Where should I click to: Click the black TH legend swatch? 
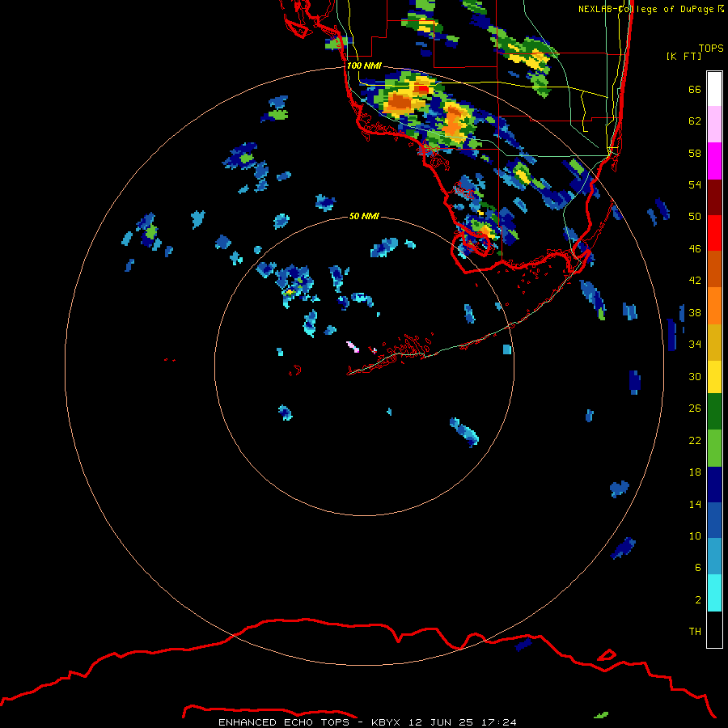[714, 629]
